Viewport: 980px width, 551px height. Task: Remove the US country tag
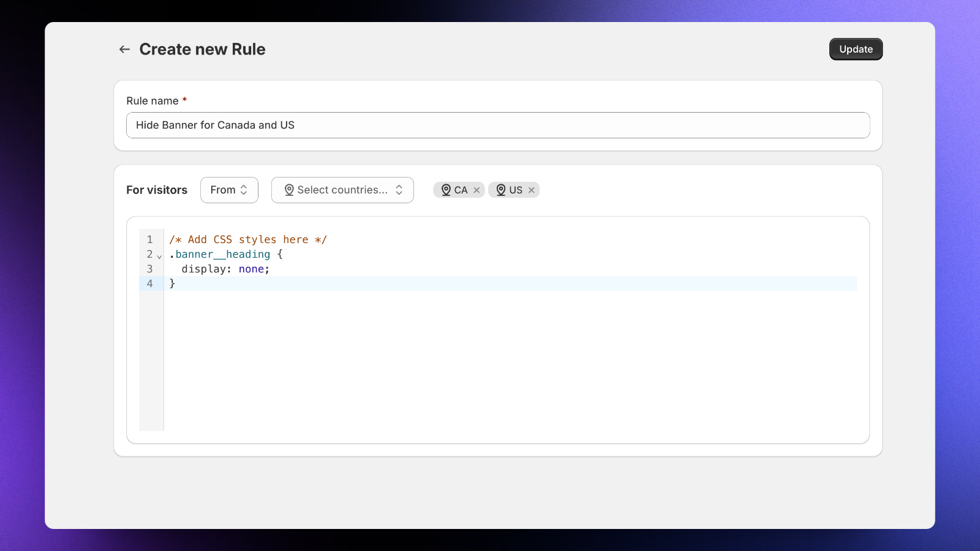pyautogui.click(x=532, y=190)
